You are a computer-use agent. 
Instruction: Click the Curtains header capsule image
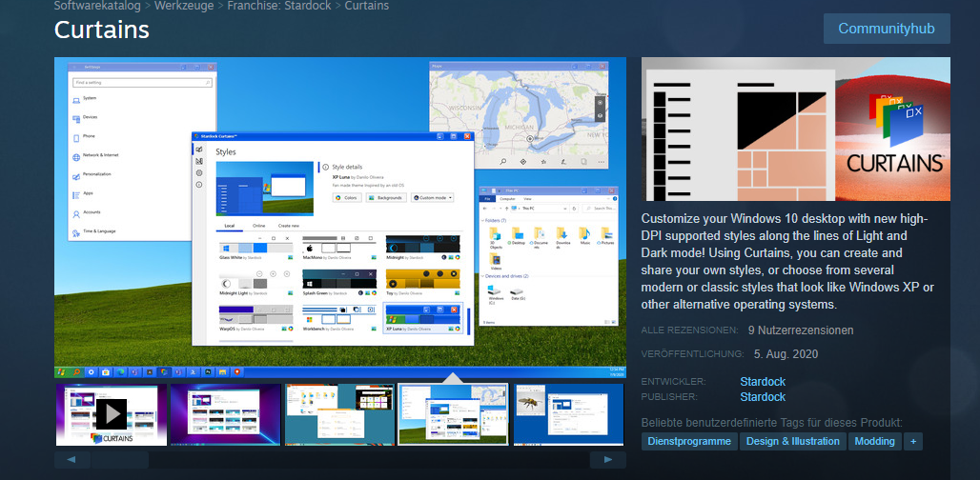pos(796,130)
